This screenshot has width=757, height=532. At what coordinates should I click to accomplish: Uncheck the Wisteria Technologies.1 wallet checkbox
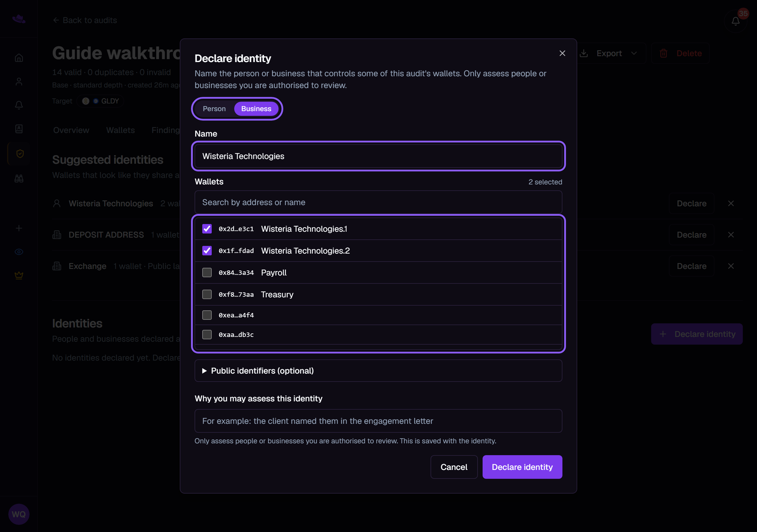(207, 229)
